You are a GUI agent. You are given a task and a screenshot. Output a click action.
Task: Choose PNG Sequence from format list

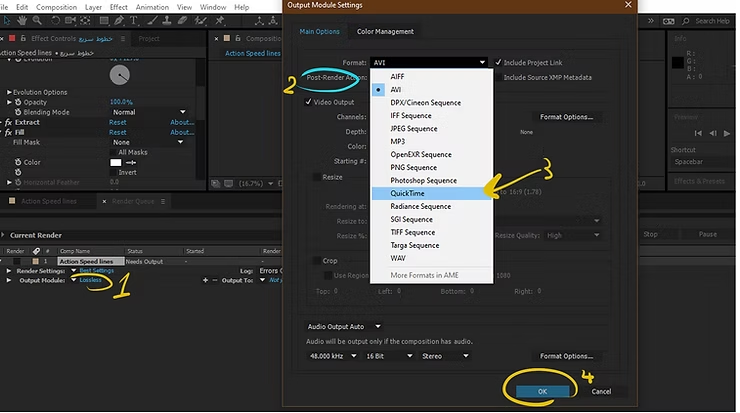[432, 167]
